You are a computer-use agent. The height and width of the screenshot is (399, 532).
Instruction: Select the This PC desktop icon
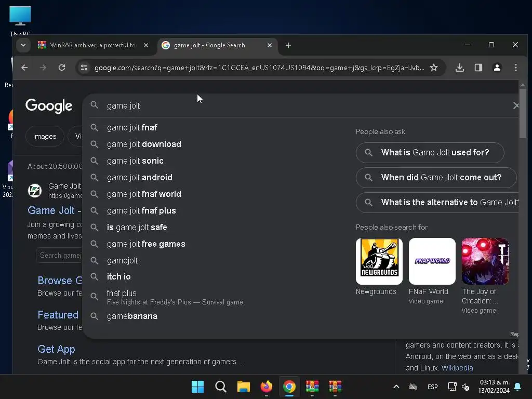click(x=20, y=20)
